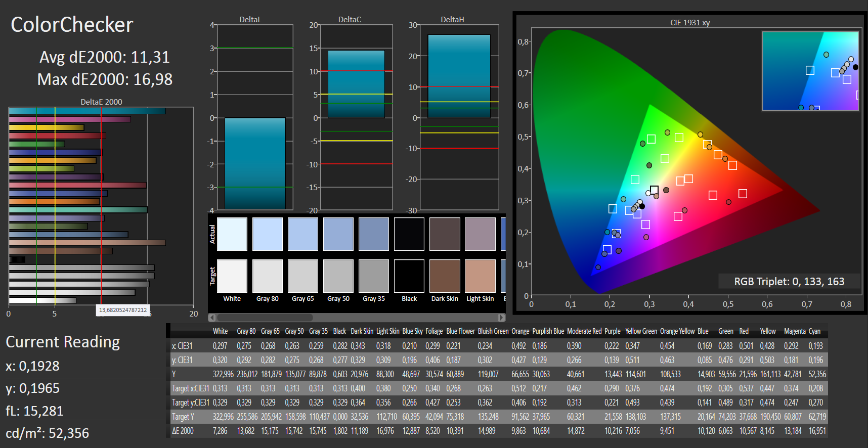This screenshot has height=448, width=868.
Task: Click the 'y: 0,1965' current reading
Action: click(32, 388)
